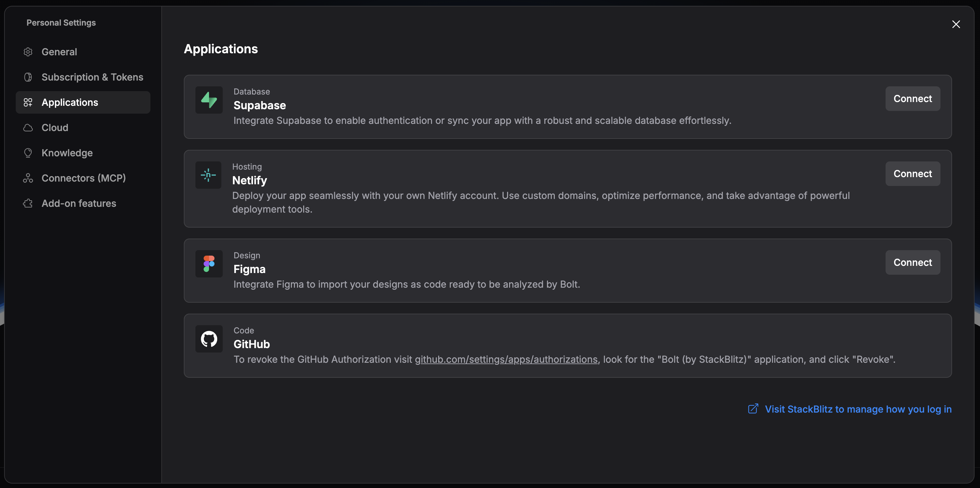Click the puzzle icon beside Add-on features
The height and width of the screenshot is (488, 980).
pos(28,203)
